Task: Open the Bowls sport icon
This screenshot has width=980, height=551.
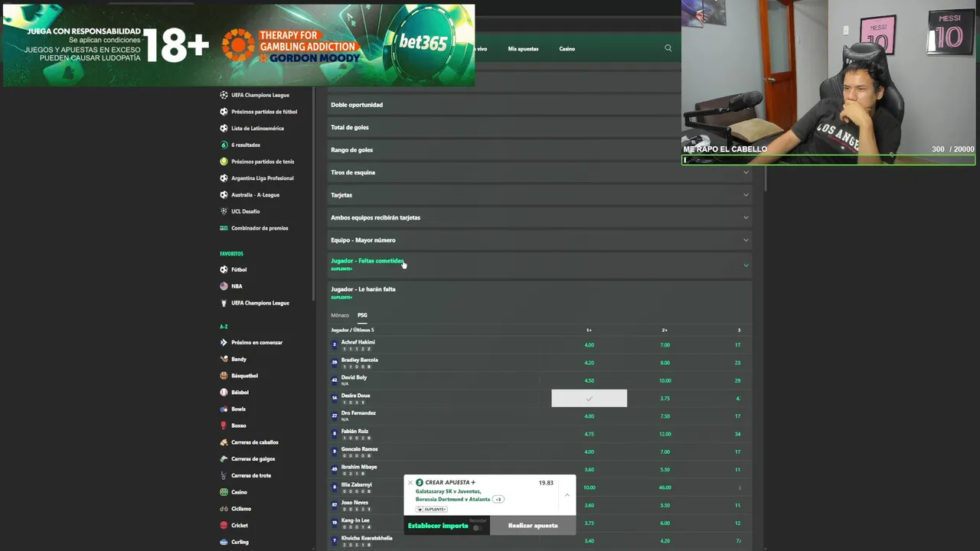Action: click(x=224, y=409)
